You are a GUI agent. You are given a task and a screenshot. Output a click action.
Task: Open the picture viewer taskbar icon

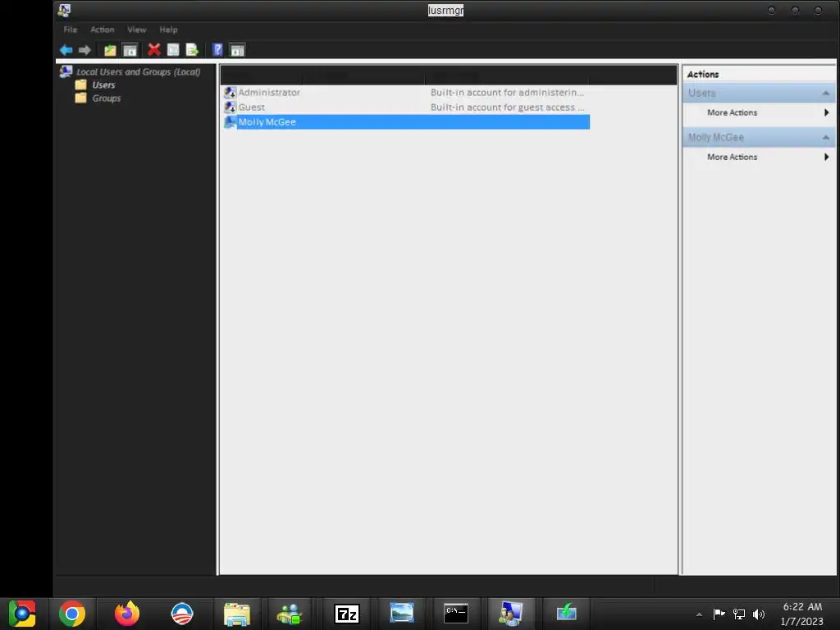402,613
